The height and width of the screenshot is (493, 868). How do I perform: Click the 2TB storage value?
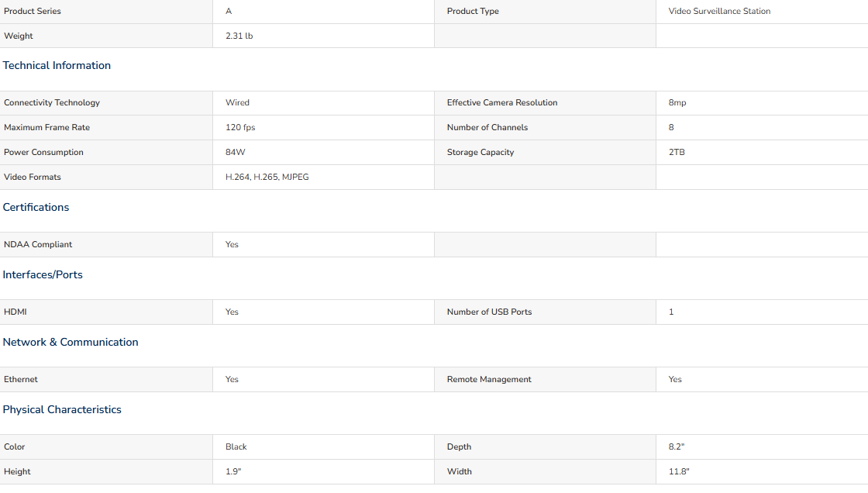(677, 153)
